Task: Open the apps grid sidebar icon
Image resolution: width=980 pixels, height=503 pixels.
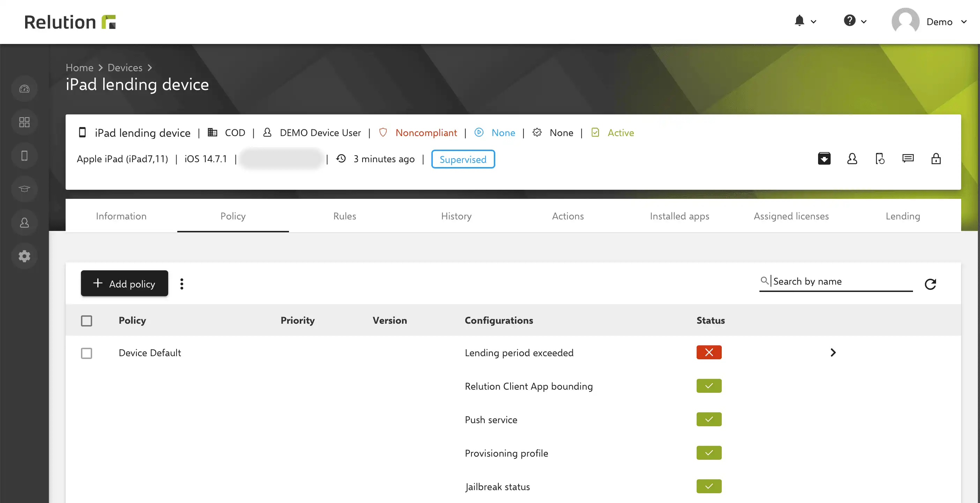Action: (x=24, y=122)
